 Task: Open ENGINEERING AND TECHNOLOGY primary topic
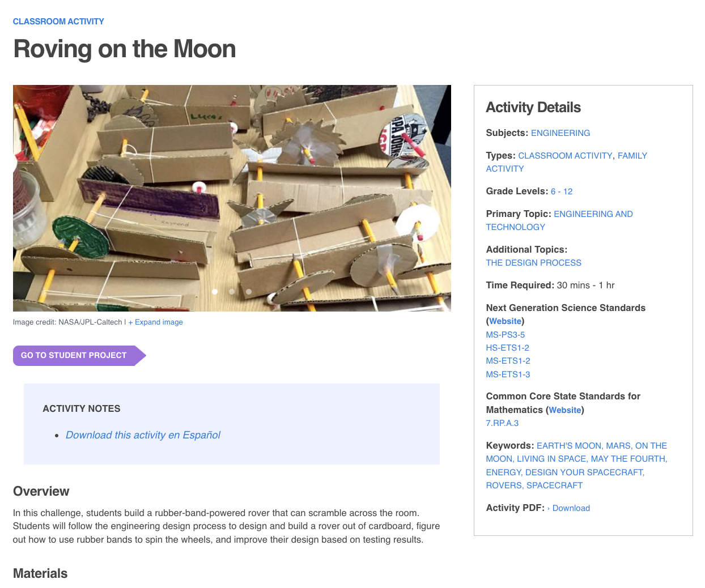[x=593, y=214]
